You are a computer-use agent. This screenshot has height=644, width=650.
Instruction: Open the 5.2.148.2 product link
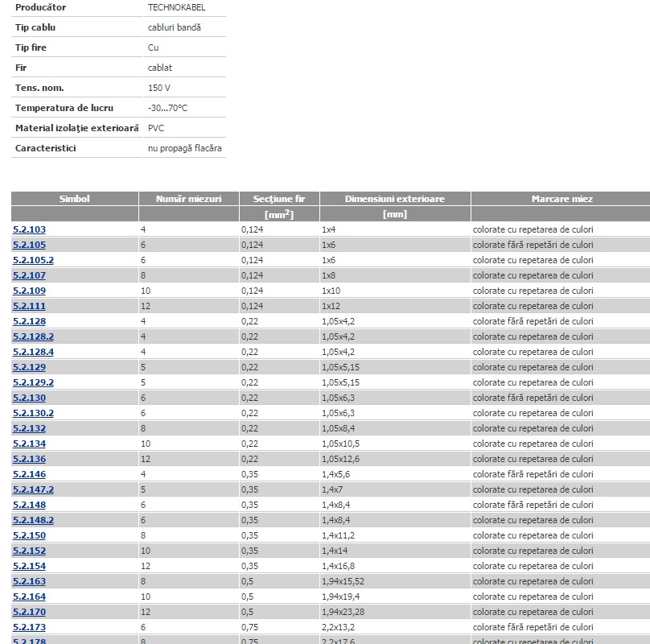pos(33,520)
